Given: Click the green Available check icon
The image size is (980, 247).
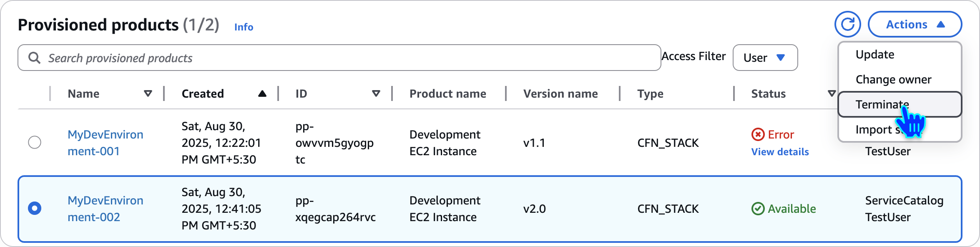Looking at the screenshot, I should tap(758, 209).
